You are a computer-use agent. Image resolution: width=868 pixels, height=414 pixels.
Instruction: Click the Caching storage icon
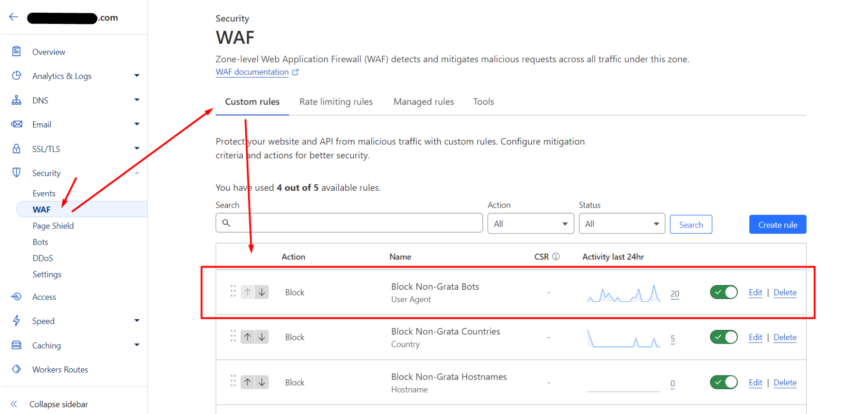click(x=17, y=345)
